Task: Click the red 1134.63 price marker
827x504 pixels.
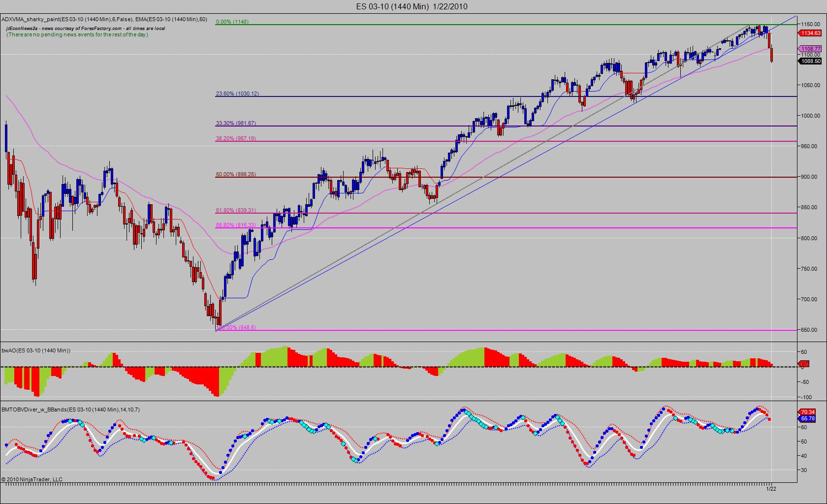Action: click(809, 33)
